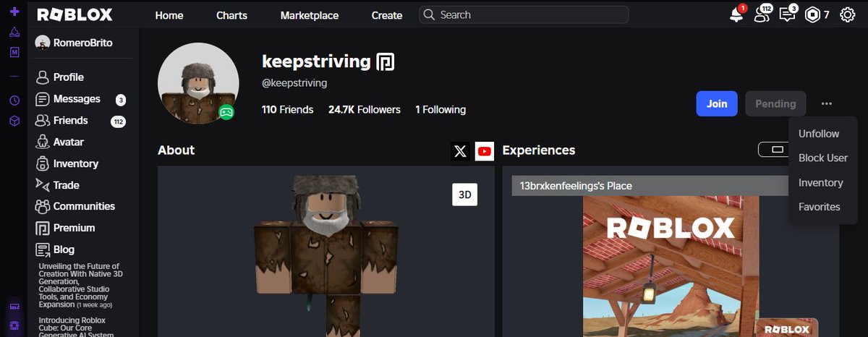Image resolution: width=868 pixels, height=337 pixels.
Task: Open RomeroBrito account in the sidebar
Action: tap(73, 43)
